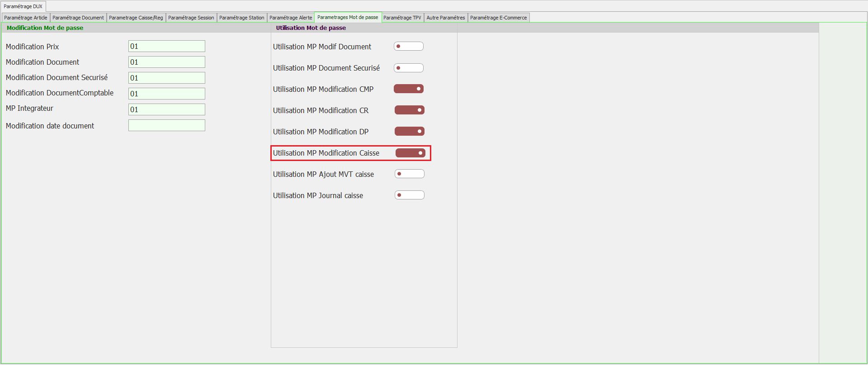Viewport: 868px width, 365px height.
Task: Click the Modification Document password field
Action: click(167, 62)
